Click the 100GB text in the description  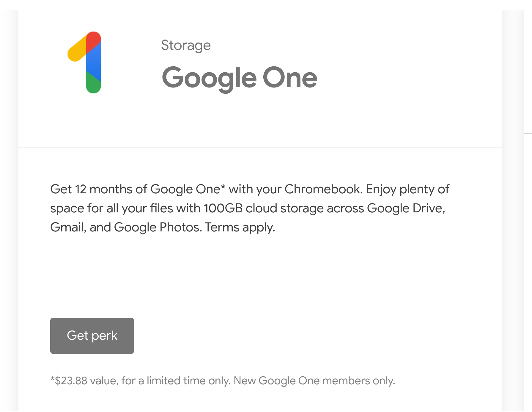223,208
